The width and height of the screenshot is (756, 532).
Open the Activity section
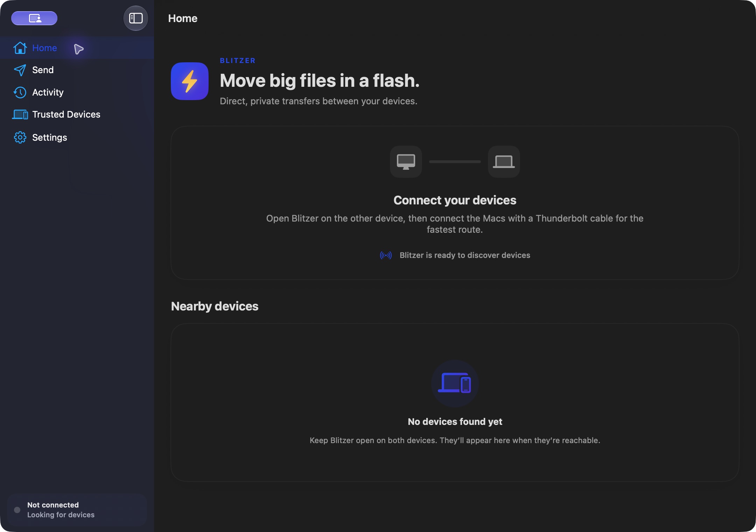point(77,92)
